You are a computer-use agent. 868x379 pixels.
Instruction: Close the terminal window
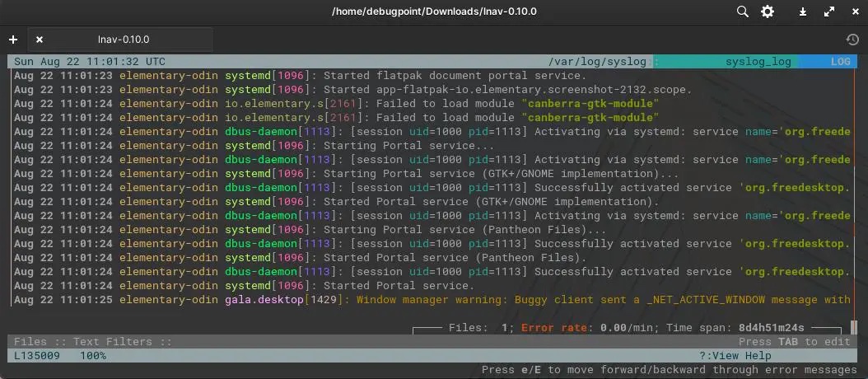tap(852, 12)
